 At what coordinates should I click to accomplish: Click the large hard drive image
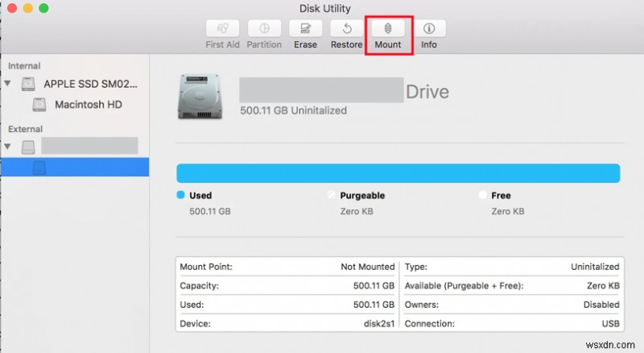(x=200, y=96)
